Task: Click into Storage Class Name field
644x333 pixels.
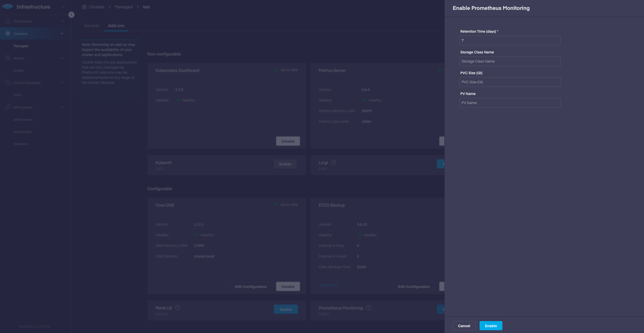Action: [510, 61]
